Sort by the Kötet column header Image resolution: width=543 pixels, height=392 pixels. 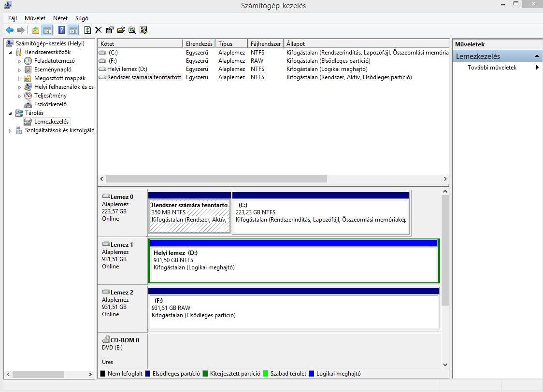[x=140, y=44]
